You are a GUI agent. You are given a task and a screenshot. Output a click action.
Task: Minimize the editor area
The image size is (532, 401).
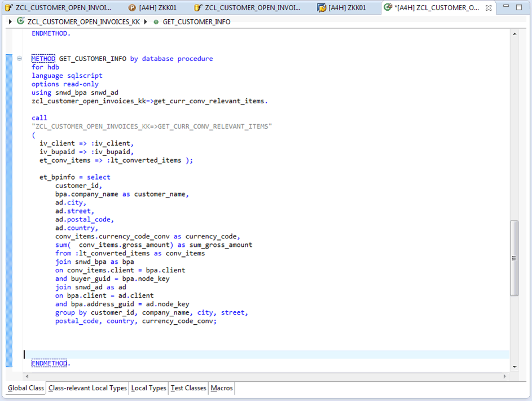[506, 7]
